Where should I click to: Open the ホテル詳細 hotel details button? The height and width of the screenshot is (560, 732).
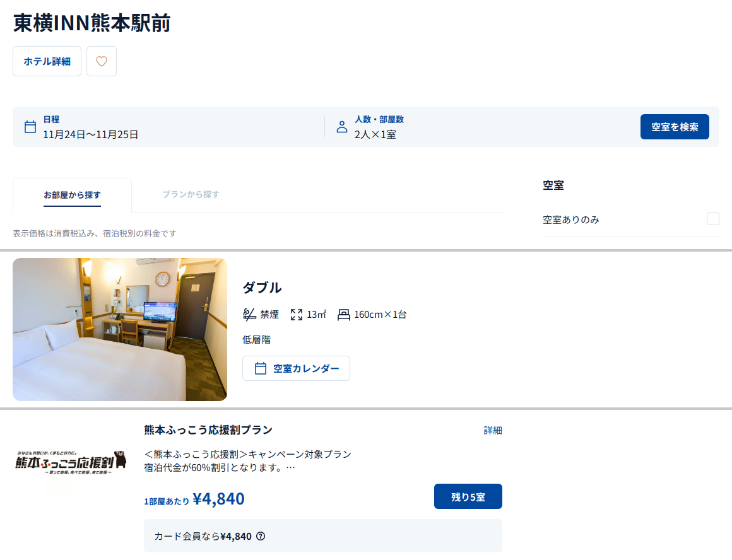tap(47, 61)
